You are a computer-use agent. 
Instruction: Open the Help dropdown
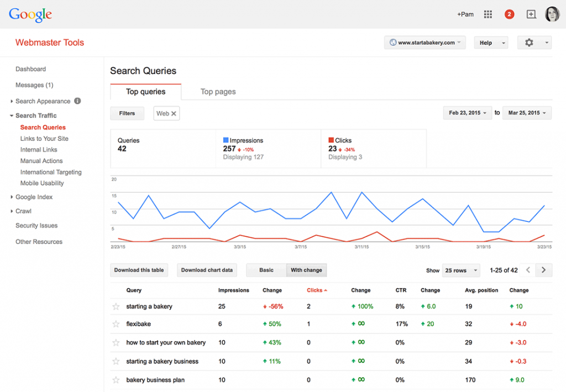tap(491, 43)
